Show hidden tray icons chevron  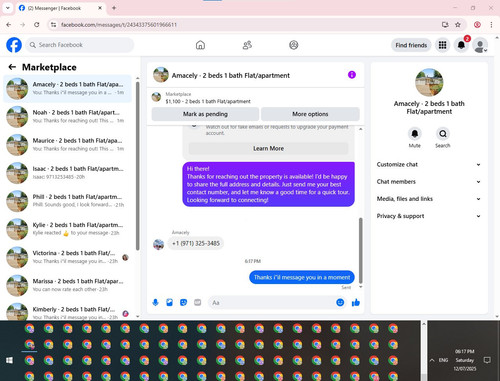tap(432, 360)
